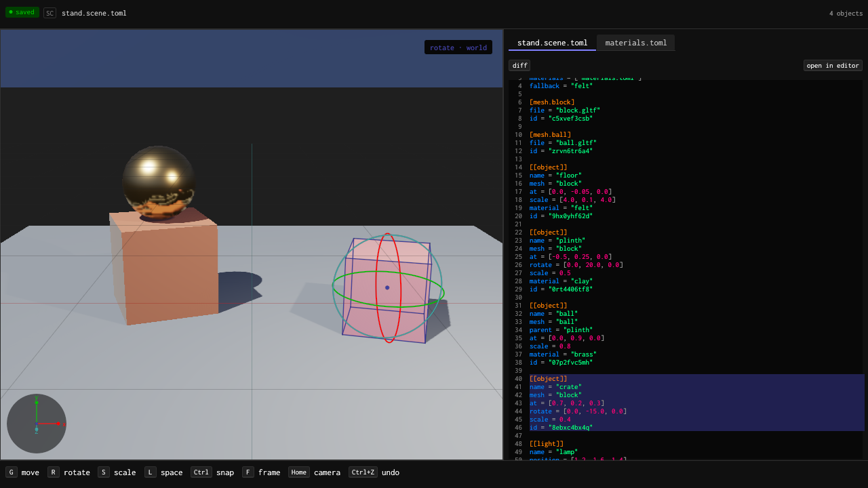Click the file = "ball.gltf" line
This screenshot has height=488, width=868.
click(564, 143)
